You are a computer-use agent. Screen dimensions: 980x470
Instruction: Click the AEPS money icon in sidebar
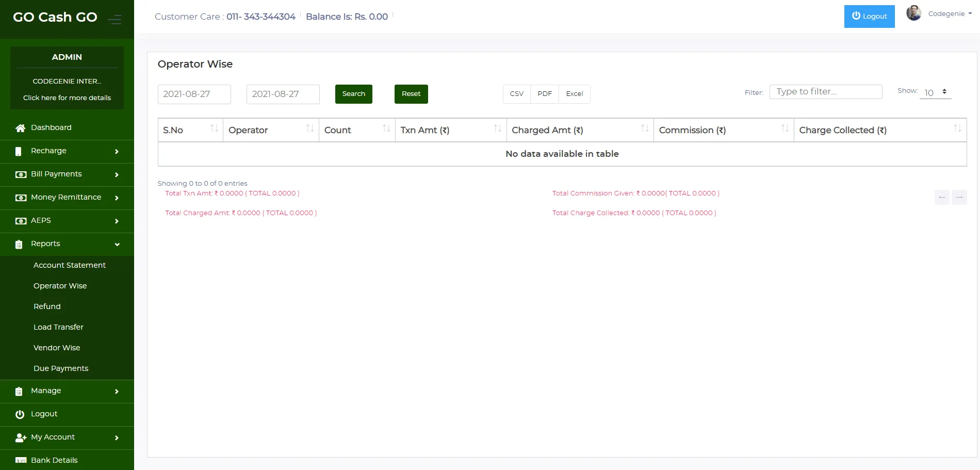pyautogui.click(x=21, y=221)
